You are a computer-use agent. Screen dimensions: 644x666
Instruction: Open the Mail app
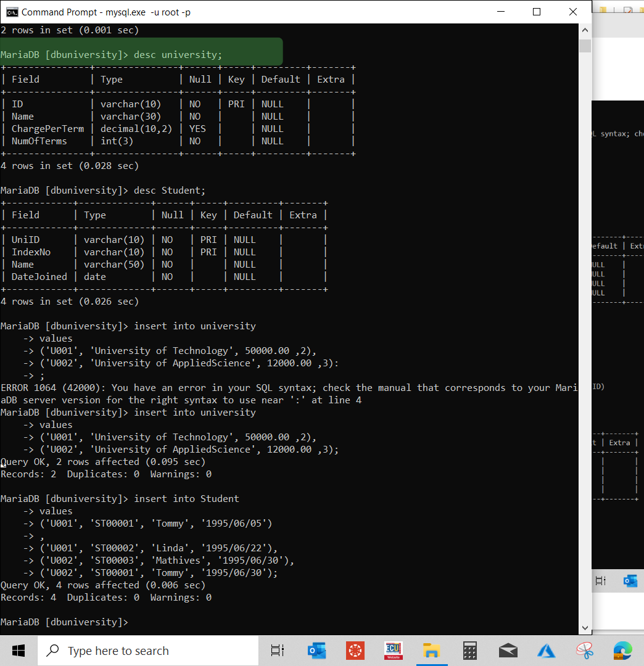(x=508, y=651)
